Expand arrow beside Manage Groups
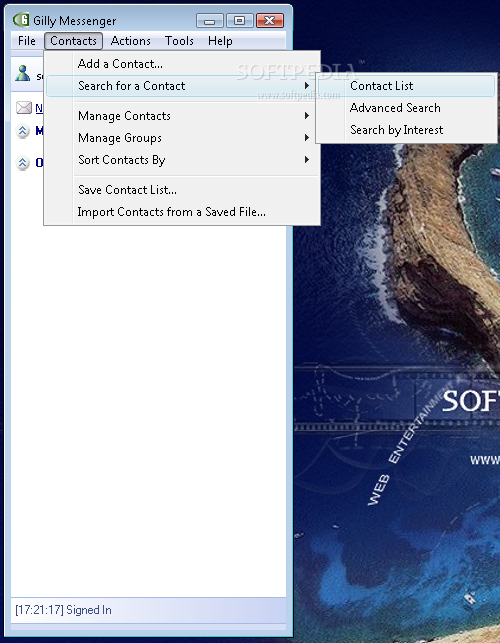500x643 pixels. (x=306, y=138)
